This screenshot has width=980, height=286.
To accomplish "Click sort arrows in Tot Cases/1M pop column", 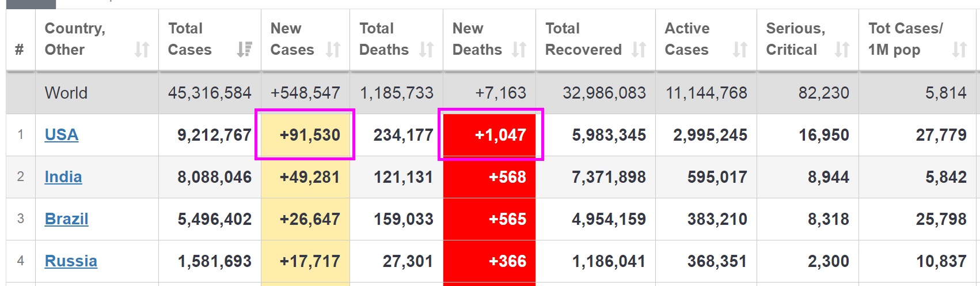I will click(959, 50).
